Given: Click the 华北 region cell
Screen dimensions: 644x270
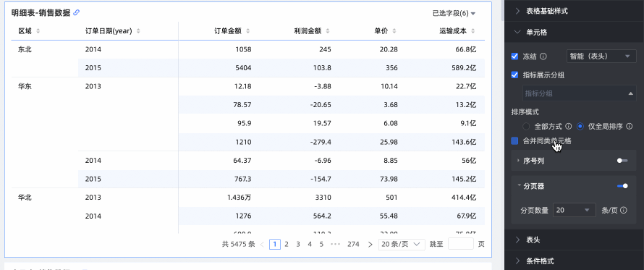Looking at the screenshot, I should click(25, 198).
